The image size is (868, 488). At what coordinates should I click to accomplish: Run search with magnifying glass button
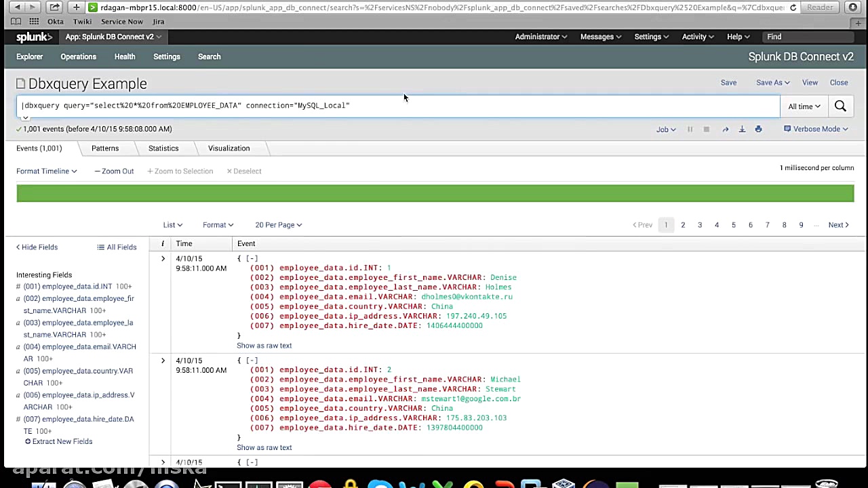(840, 106)
